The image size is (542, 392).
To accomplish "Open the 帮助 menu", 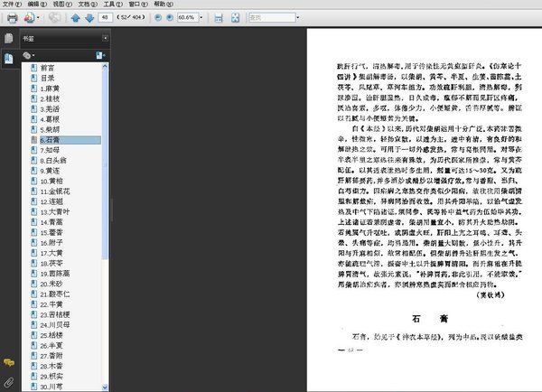I will pyautogui.click(x=164, y=5).
